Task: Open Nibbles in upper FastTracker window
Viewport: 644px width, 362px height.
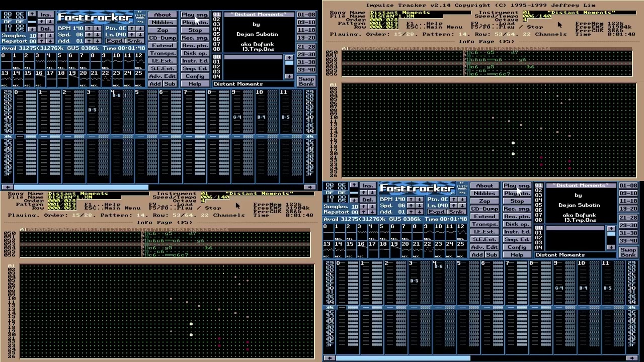Action: (x=163, y=22)
